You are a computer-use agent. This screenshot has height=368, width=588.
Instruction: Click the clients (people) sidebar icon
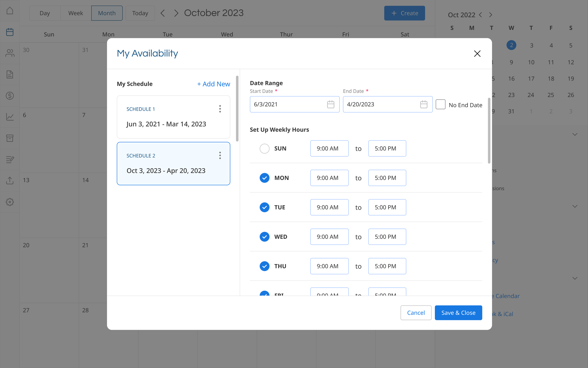pyautogui.click(x=10, y=53)
